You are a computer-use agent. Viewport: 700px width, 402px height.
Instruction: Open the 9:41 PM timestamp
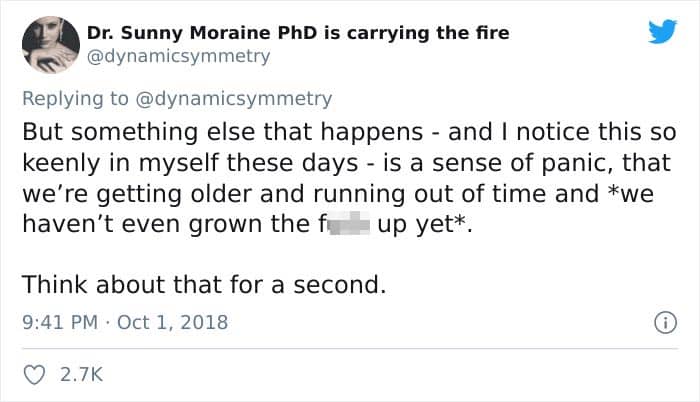(60, 322)
